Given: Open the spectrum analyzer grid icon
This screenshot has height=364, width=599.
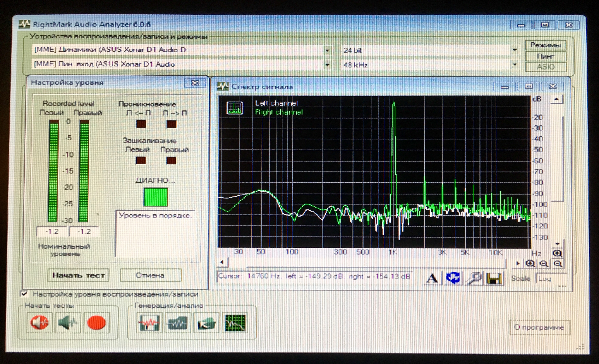Looking at the screenshot, I should (235, 323).
